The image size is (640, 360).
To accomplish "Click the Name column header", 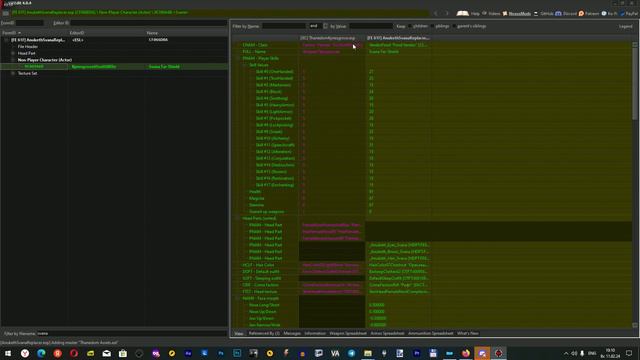I will click(x=186, y=33).
